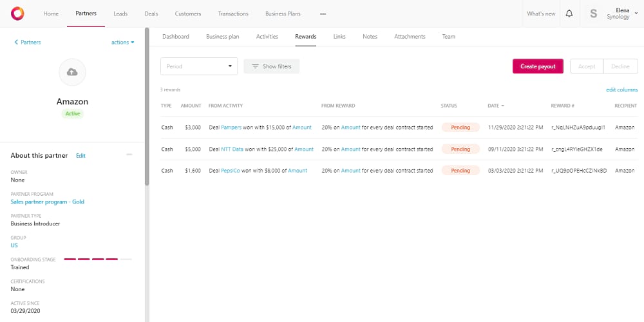Click the left panel scrollbar
This screenshot has height=322, width=644.
pyautogui.click(x=147, y=107)
